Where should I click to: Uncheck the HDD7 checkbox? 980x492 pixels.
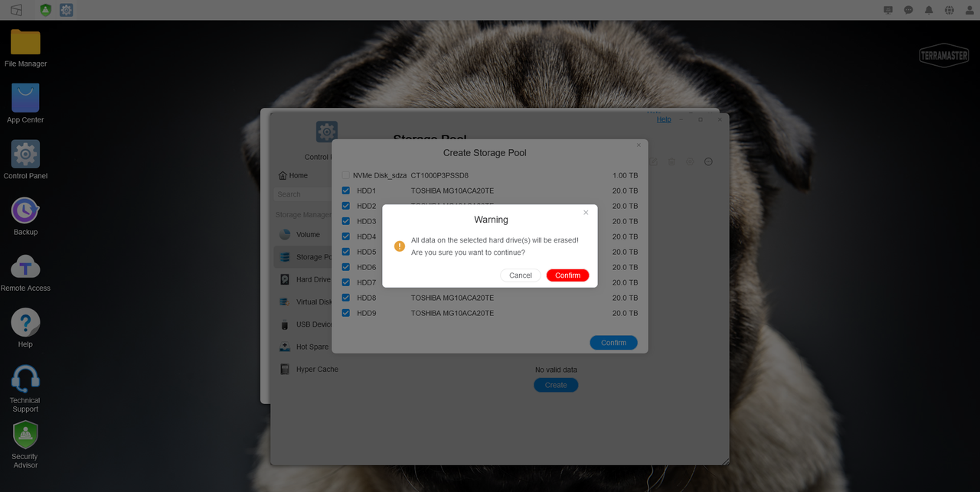346,282
